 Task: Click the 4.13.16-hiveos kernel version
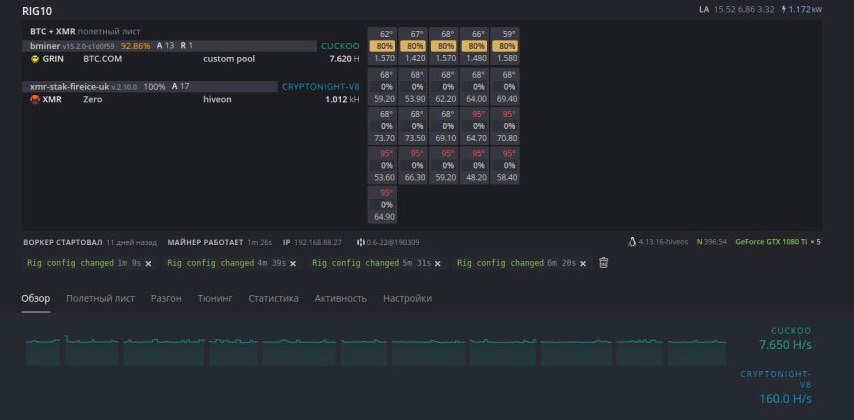(x=663, y=242)
